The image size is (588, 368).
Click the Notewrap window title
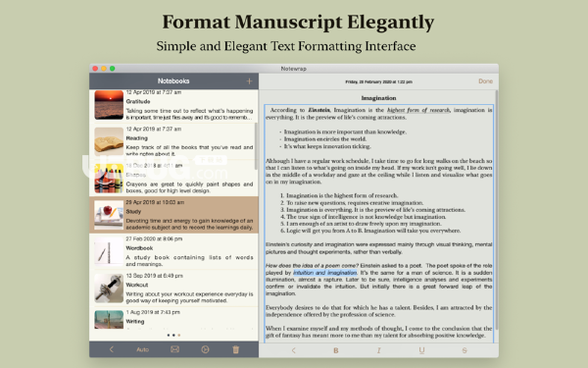pyautogui.click(x=294, y=69)
